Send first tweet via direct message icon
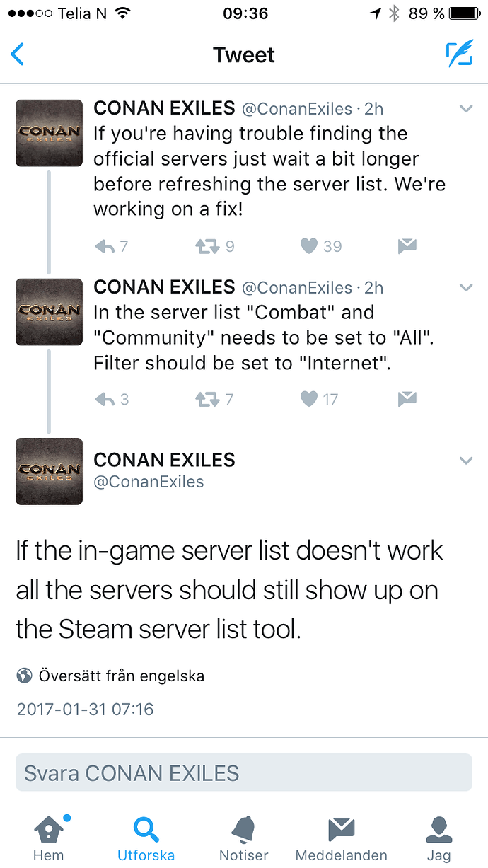 pos(407,246)
